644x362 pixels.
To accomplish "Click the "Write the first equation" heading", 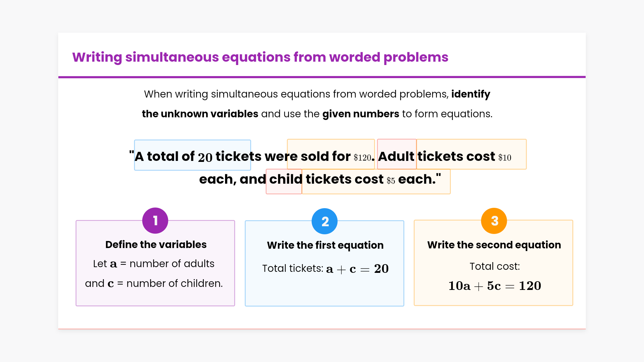I will point(325,245).
